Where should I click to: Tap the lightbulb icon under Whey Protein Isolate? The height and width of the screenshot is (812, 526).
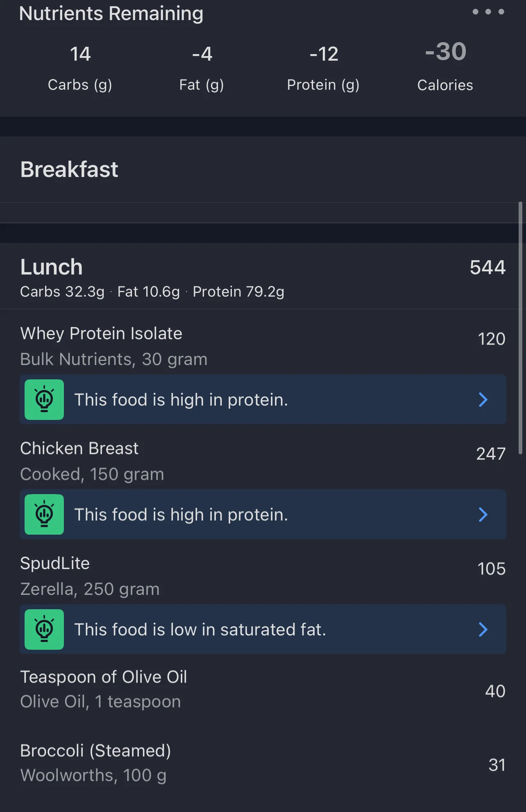44,399
